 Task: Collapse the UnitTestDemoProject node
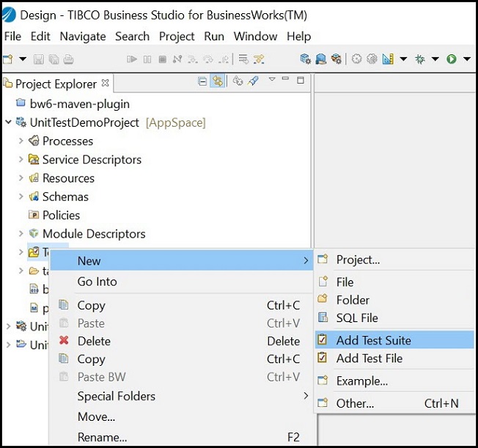point(8,122)
